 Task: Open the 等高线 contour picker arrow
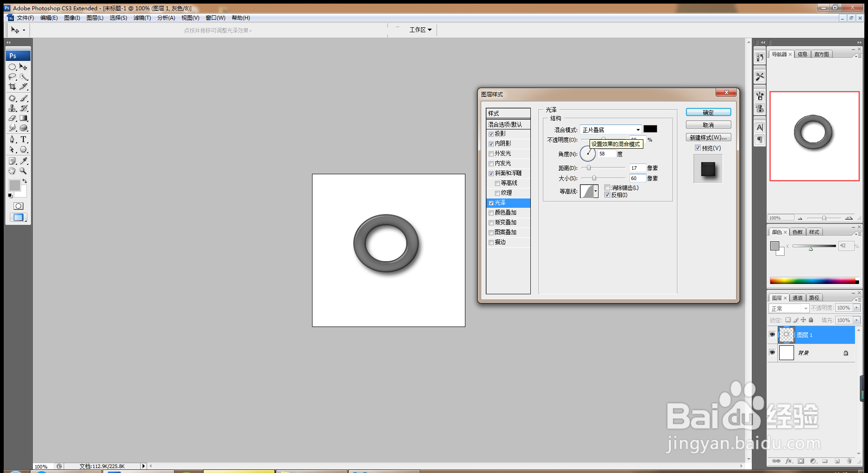[x=595, y=191]
